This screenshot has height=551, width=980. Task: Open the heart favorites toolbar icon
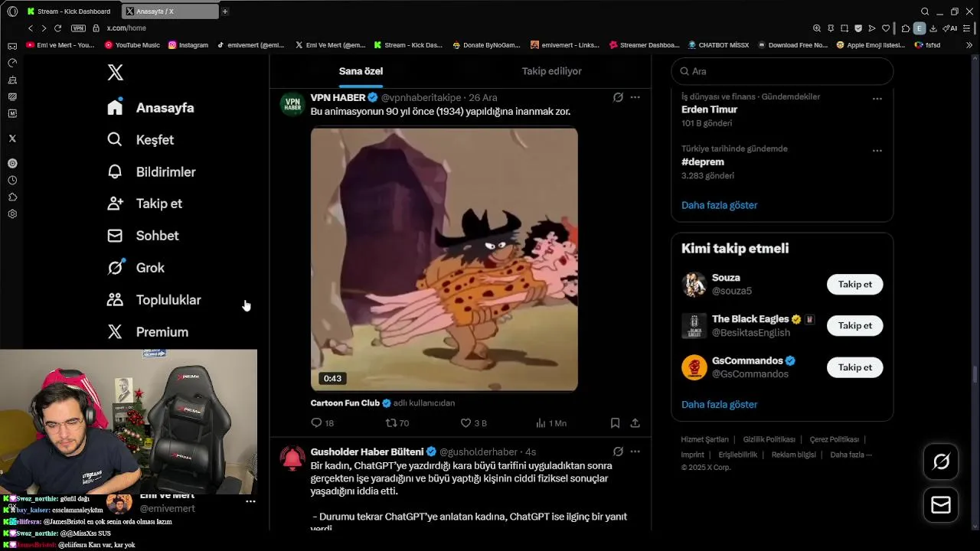[886, 28]
